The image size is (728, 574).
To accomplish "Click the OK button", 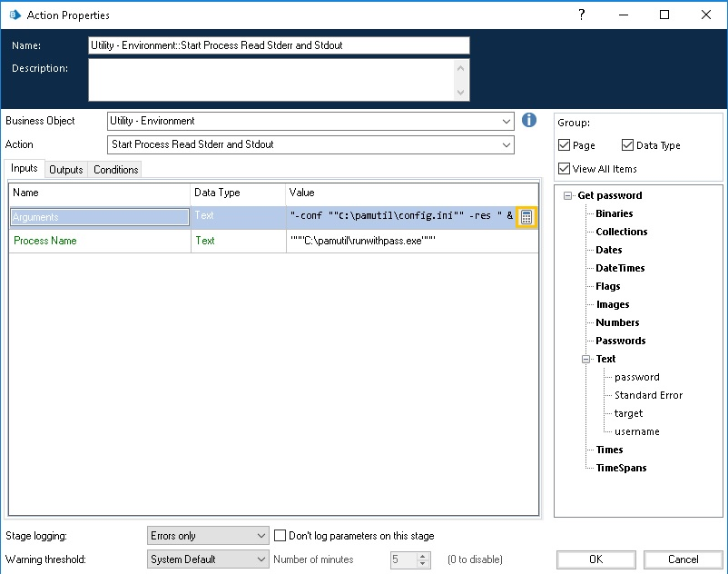I will 596,559.
